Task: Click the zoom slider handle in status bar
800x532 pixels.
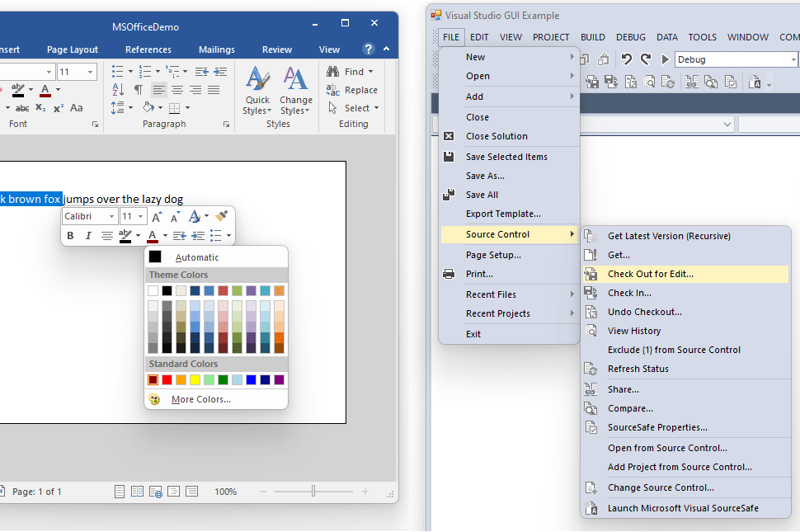Action: click(313, 492)
